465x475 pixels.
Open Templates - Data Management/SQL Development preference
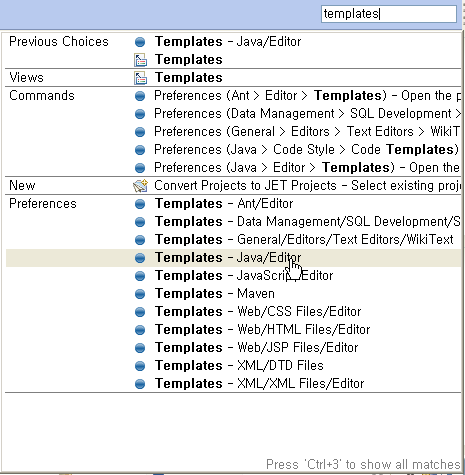click(308, 222)
